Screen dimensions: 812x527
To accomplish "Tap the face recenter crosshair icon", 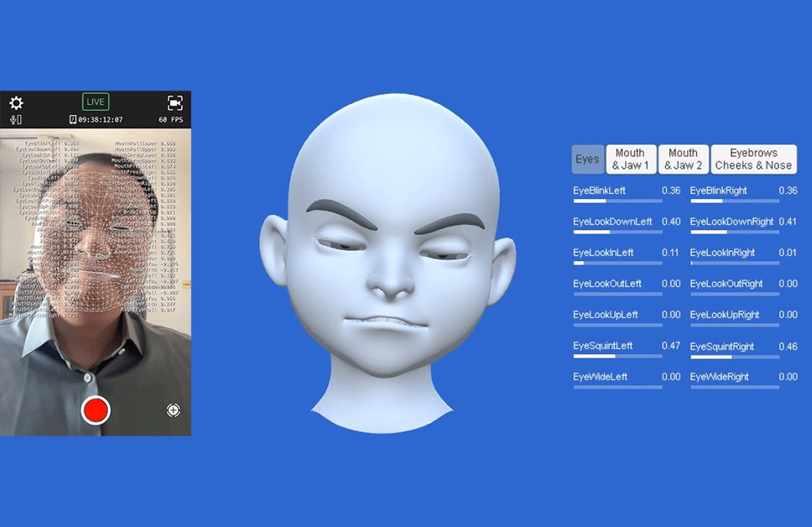I will coord(173,410).
